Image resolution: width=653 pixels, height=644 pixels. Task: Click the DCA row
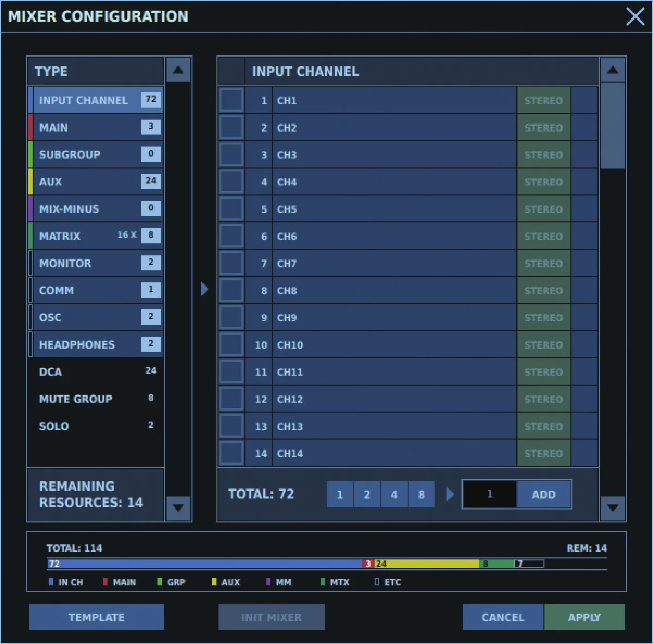(96, 372)
